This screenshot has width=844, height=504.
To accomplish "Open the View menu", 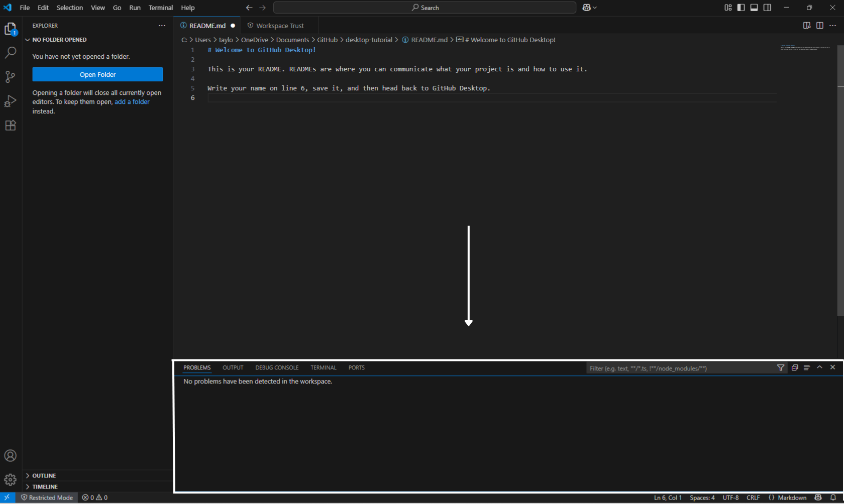I will [98, 8].
